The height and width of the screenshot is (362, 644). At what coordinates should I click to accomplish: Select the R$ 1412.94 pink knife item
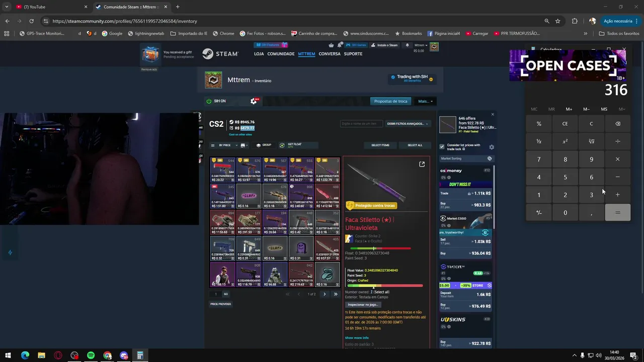[328, 196]
